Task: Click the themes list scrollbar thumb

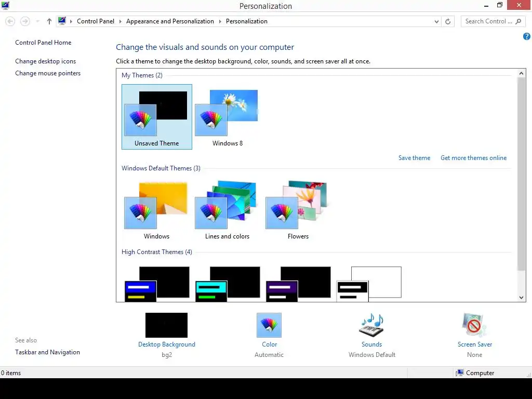Action: 521,174
